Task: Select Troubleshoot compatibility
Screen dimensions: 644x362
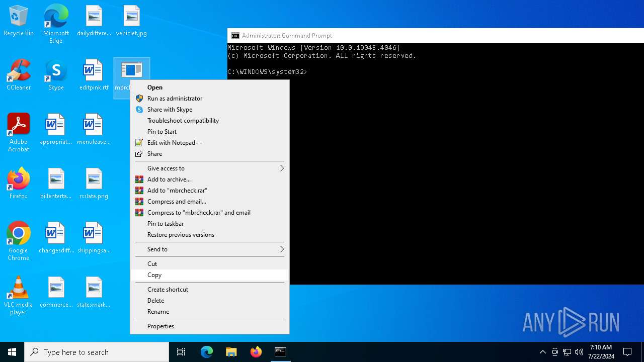Action: [209, 121]
